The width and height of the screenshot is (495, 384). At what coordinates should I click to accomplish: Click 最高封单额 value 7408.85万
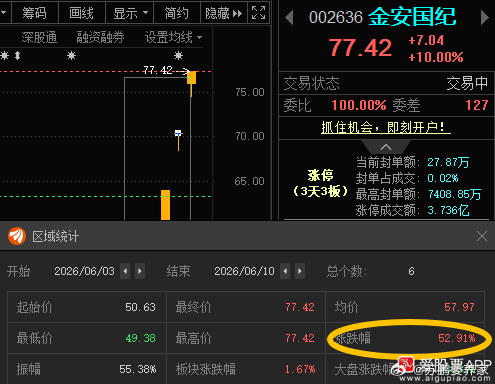[x=454, y=194]
